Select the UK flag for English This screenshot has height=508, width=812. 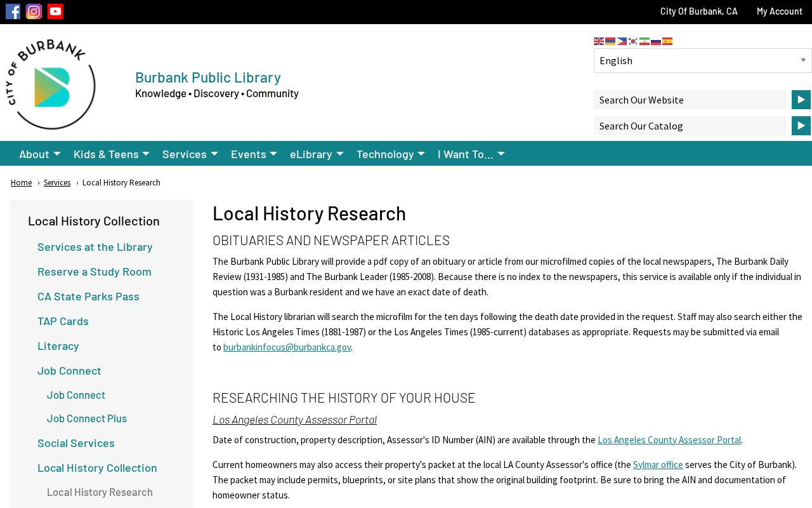(599, 41)
